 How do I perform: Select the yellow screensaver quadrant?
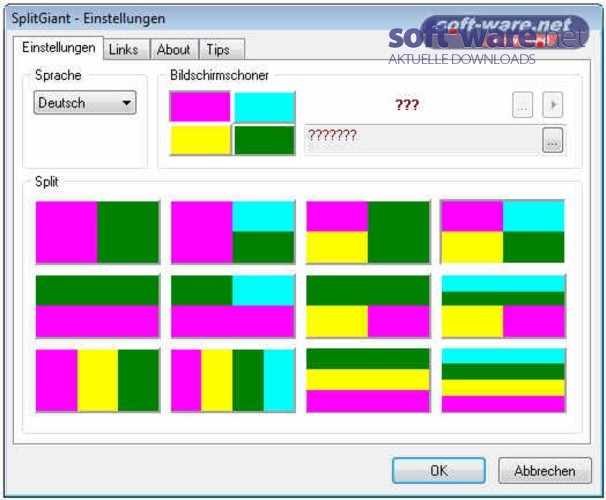pyautogui.click(x=200, y=140)
